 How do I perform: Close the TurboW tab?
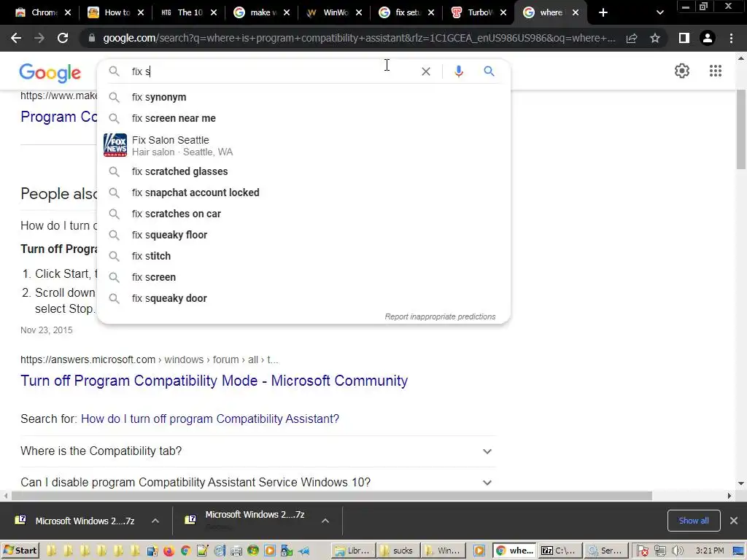(503, 13)
